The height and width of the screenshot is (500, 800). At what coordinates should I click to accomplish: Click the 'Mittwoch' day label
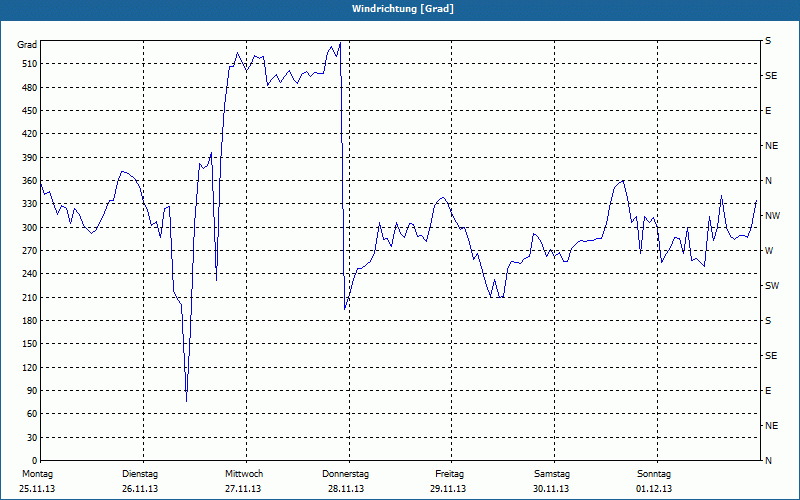(x=244, y=474)
